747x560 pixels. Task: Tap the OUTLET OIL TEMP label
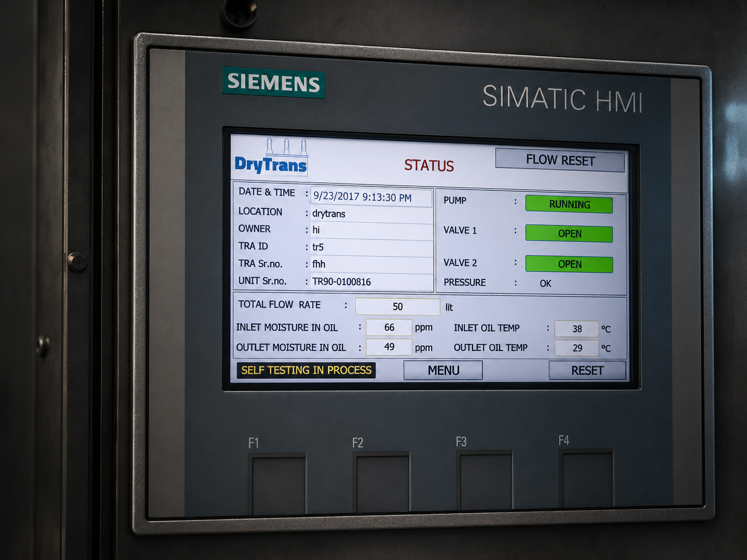(x=491, y=348)
